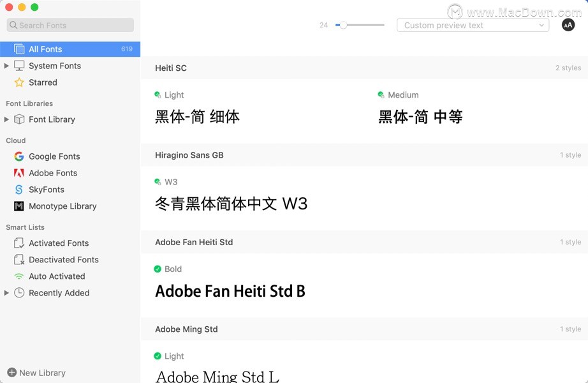Toggle activation of Heiti SC Light
This screenshot has height=383, width=588.
158,94
